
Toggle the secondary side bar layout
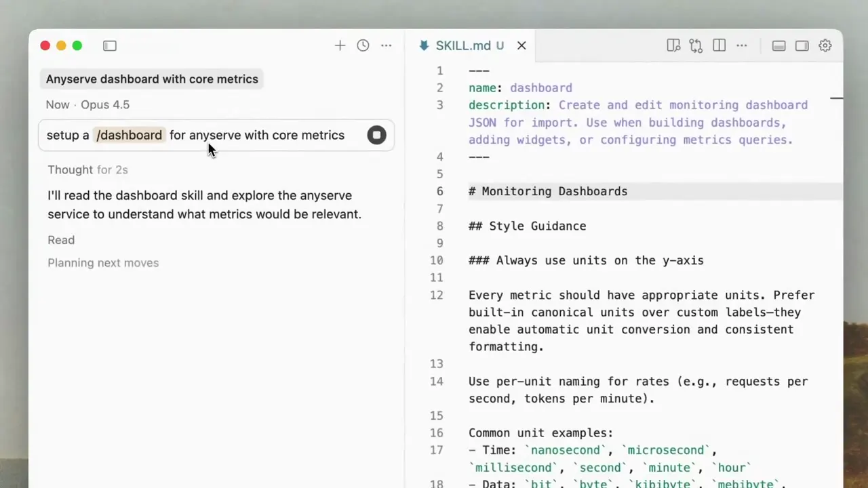click(802, 45)
